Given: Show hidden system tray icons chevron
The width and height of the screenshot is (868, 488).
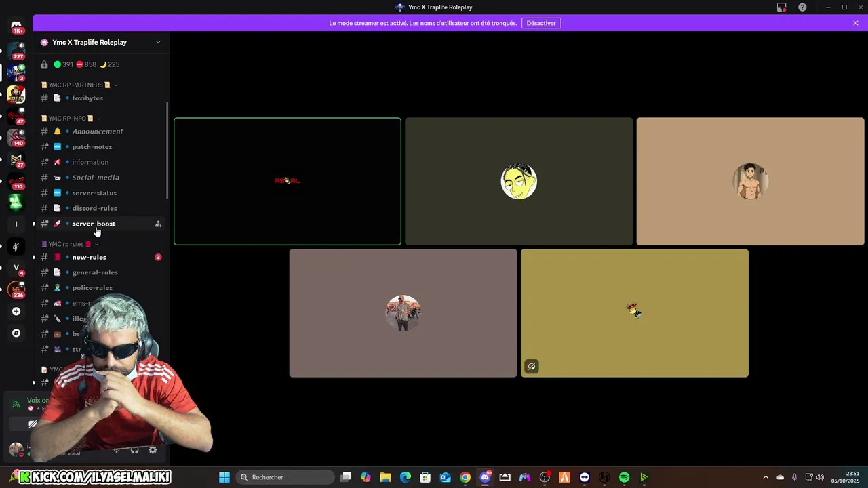Looking at the screenshot, I should [766, 477].
